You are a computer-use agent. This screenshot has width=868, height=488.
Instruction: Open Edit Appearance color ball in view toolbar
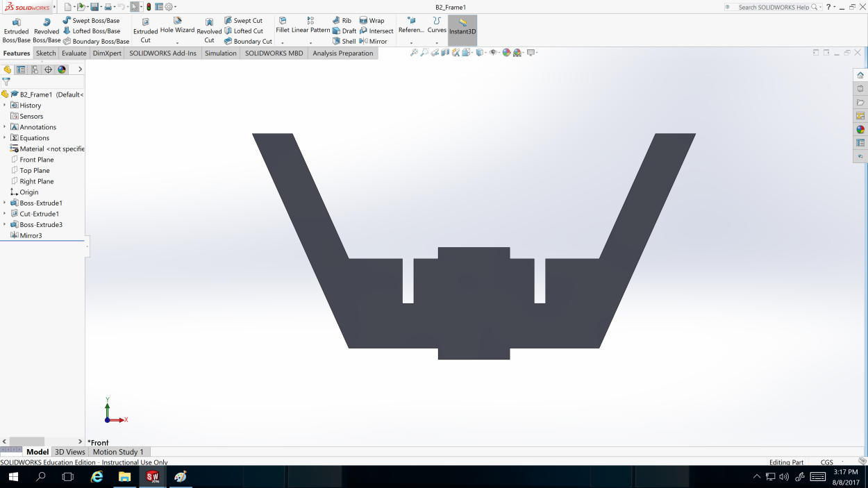coord(506,53)
